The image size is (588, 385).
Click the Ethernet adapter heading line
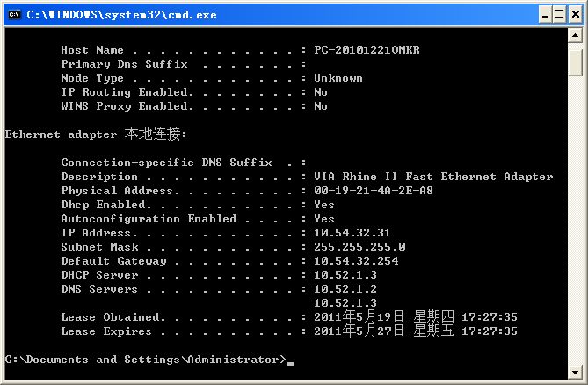(x=96, y=134)
